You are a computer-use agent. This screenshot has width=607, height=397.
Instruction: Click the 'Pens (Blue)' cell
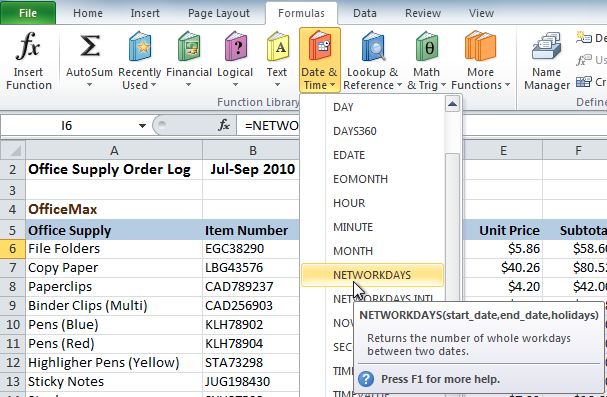pos(114,324)
